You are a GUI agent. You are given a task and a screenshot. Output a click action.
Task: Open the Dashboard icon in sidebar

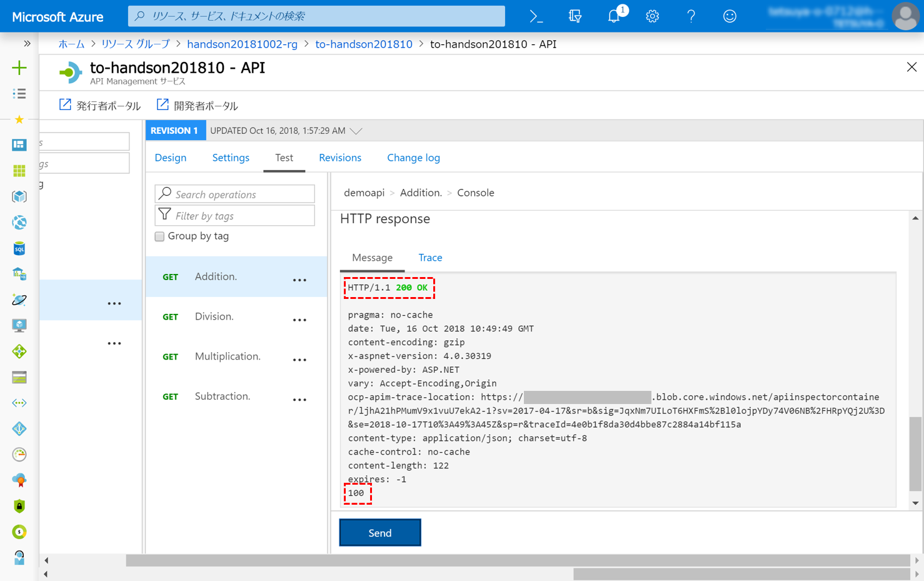point(19,144)
